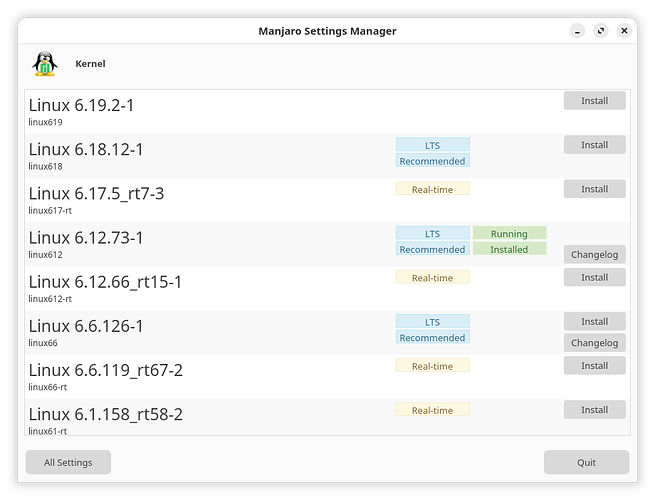Click Real-time badge for Linux 6.6.119_rt67-2
Screen dimensions: 655x500
click(433, 366)
